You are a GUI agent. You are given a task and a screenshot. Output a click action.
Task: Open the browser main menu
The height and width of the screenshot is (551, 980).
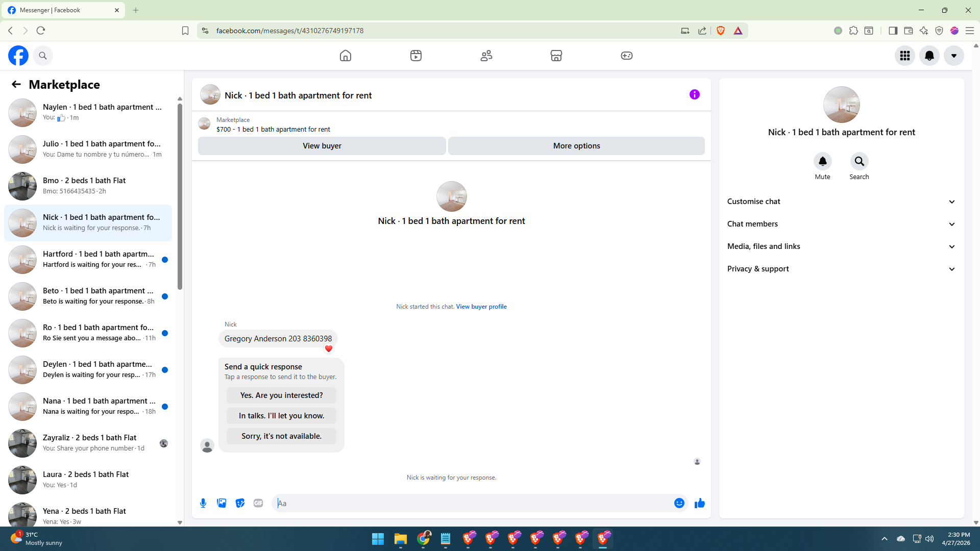pos(970,31)
